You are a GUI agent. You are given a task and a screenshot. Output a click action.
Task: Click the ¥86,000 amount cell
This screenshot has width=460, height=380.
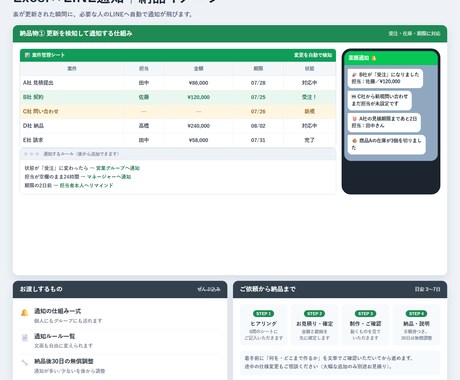199,83
